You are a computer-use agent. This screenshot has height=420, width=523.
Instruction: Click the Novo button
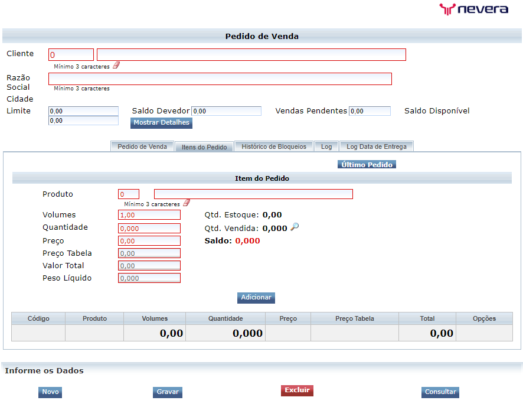pos(50,392)
